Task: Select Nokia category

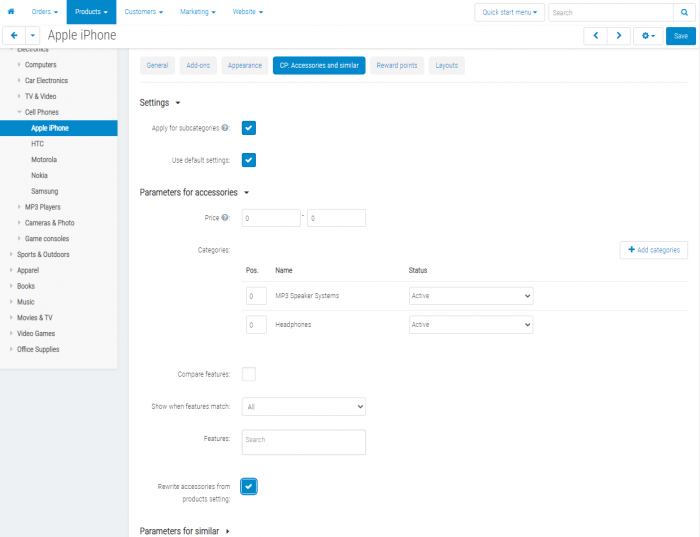Action: (39, 175)
